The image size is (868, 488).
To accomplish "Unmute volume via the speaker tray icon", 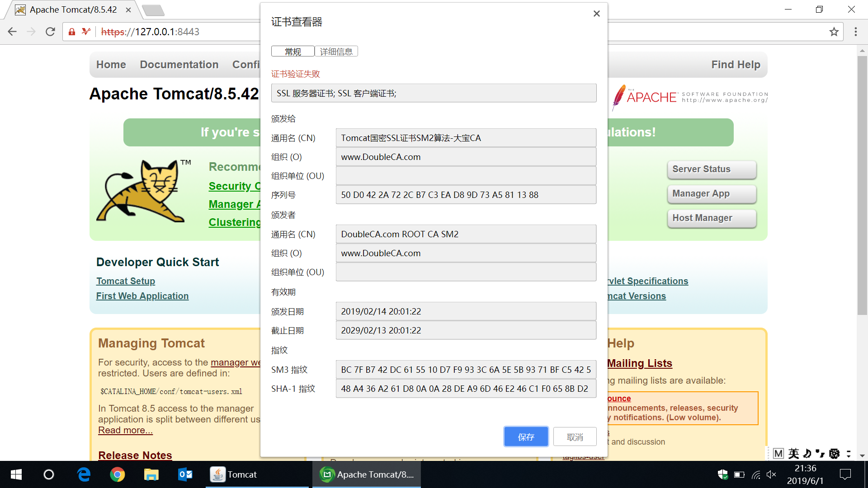I will 771,474.
